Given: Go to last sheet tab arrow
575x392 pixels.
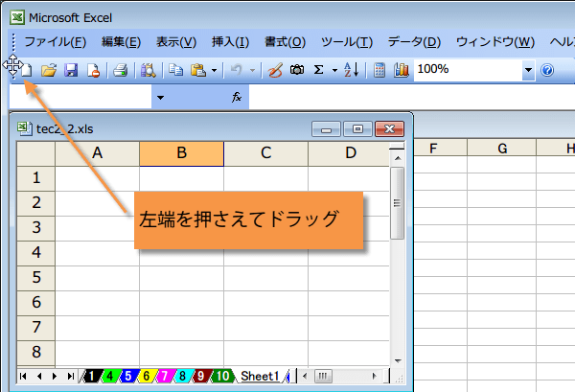Looking at the screenshot, I should [x=70, y=376].
